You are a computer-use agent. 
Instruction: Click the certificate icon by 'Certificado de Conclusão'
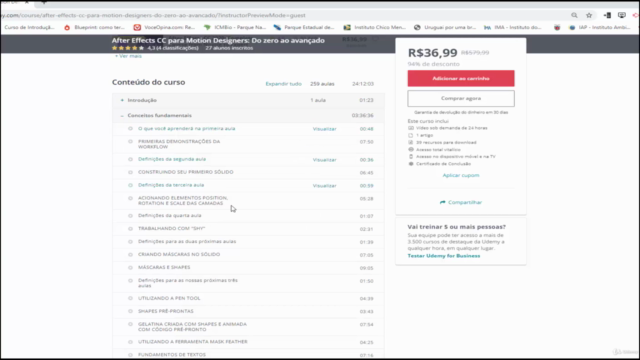pyautogui.click(x=411, y=164)
